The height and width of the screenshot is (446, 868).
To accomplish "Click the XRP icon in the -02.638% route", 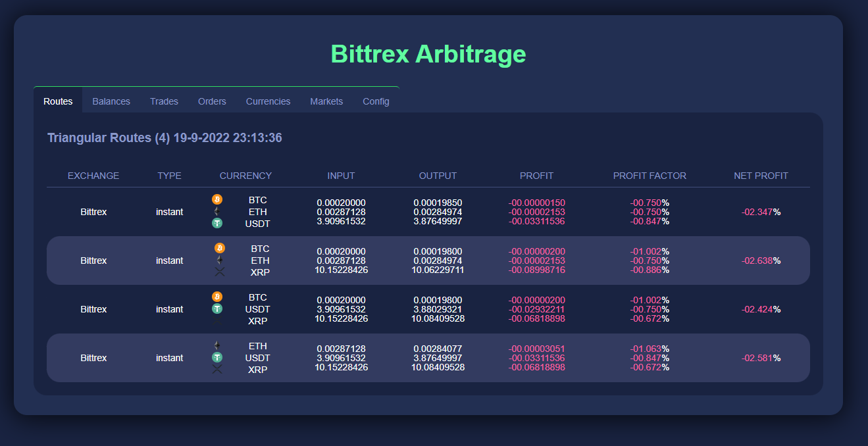I will pyautogui.click(x=220, y=272).
